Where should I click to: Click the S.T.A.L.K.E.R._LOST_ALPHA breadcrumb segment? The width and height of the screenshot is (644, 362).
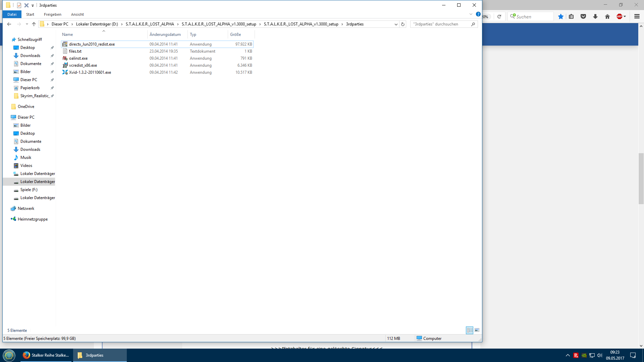(x=150, y=24)
